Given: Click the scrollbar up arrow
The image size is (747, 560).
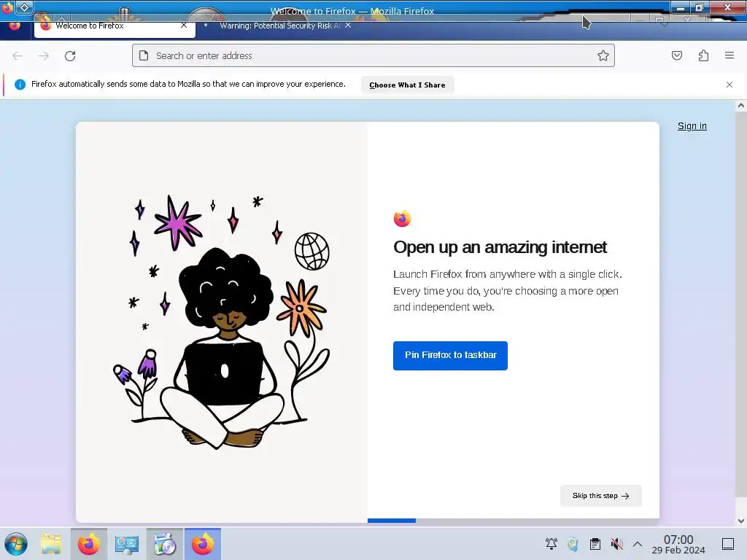Looking at the screenshot, I should point(741,106).
